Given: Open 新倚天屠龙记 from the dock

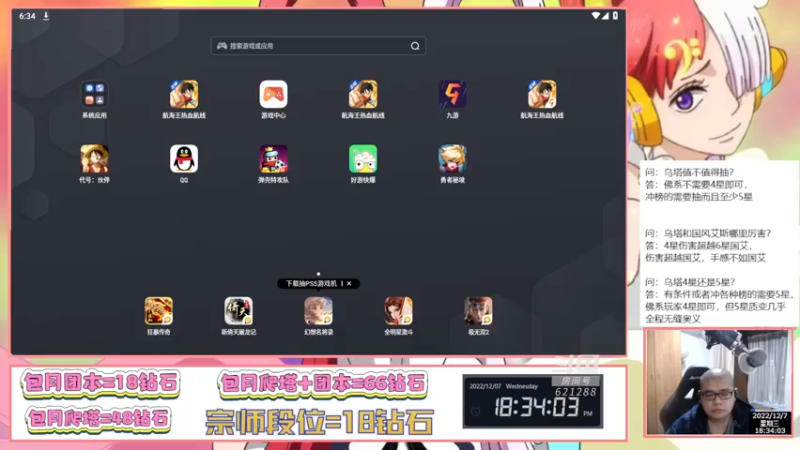Looking at the screenshot, I should (x=238, y=311).
